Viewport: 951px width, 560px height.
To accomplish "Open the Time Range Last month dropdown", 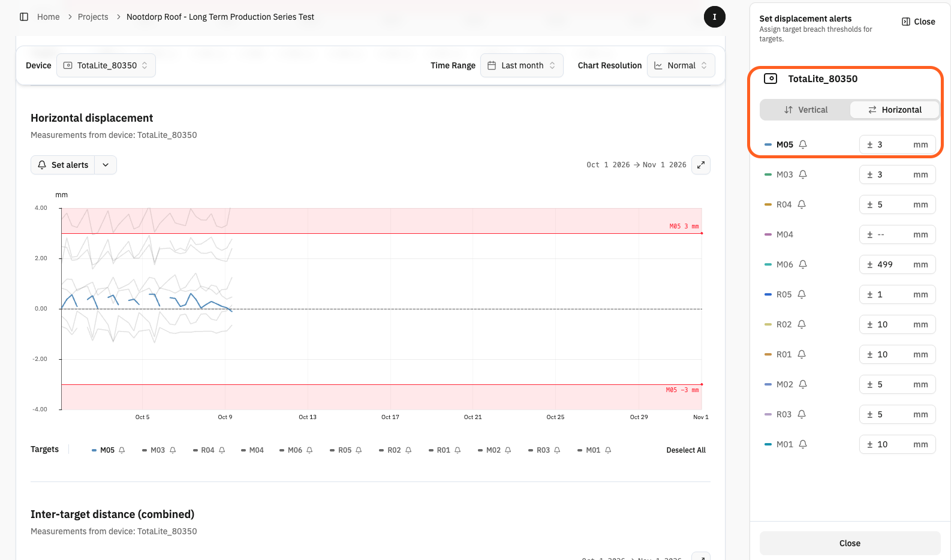I will pyautogui.click(x=522, y=65).
